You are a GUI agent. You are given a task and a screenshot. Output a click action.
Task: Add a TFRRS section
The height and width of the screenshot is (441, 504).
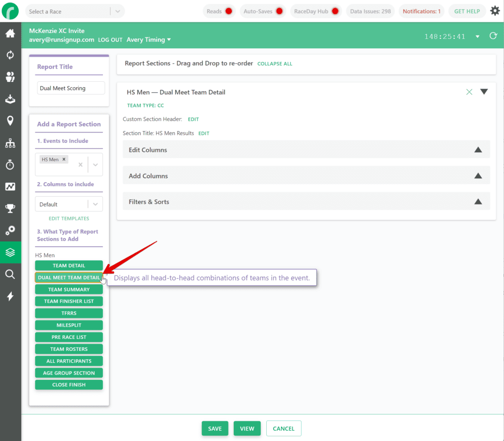(69, 313)
